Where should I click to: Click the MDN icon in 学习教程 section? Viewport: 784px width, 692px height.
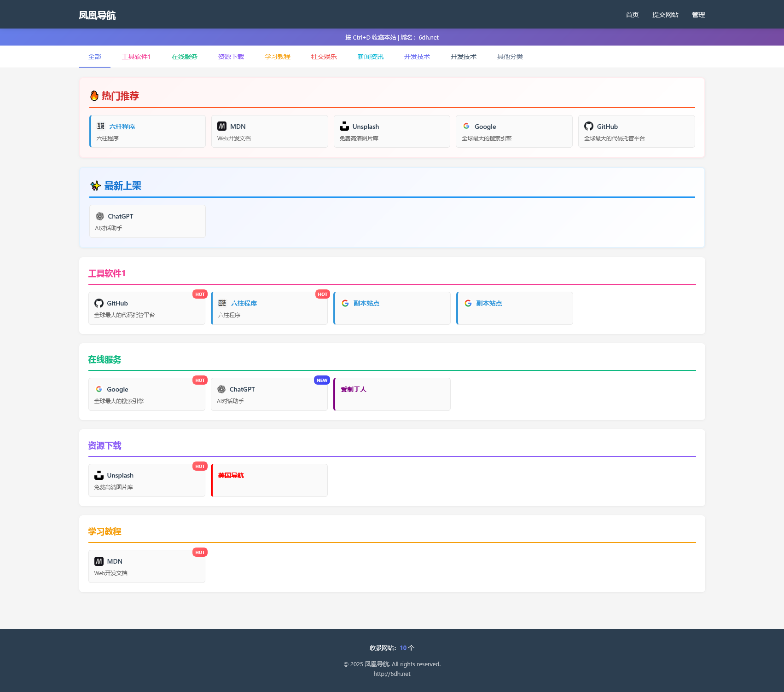pos(99,561)
